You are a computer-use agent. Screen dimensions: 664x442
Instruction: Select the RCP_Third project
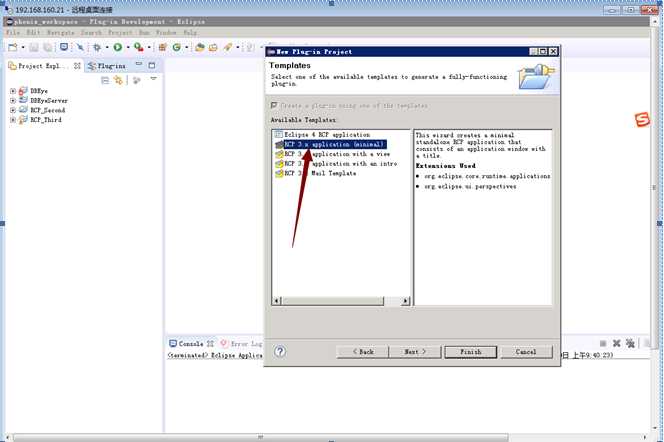click(x=46, y=120)
